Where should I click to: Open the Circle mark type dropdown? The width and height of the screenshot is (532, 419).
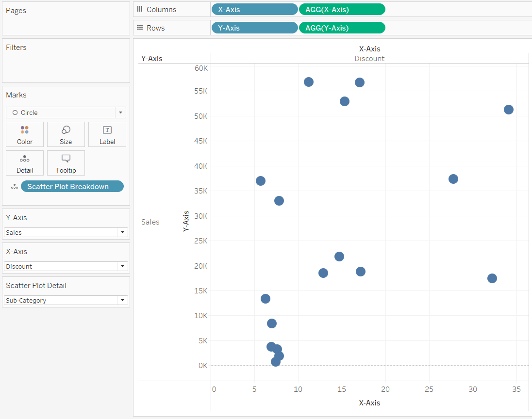(120, 112)
